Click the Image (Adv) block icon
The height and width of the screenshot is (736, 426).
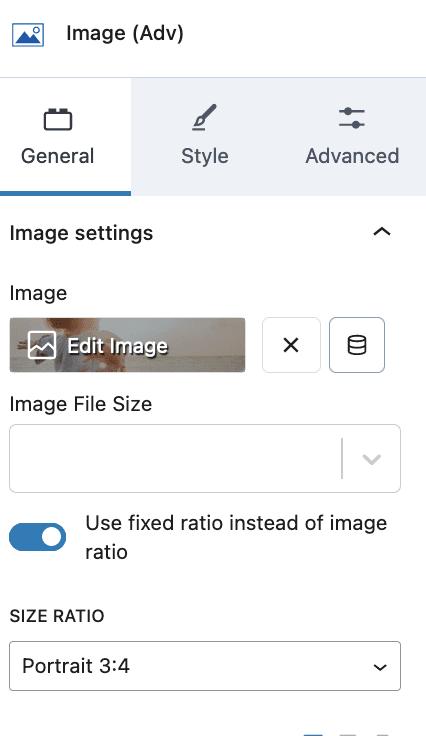point(28,35)
